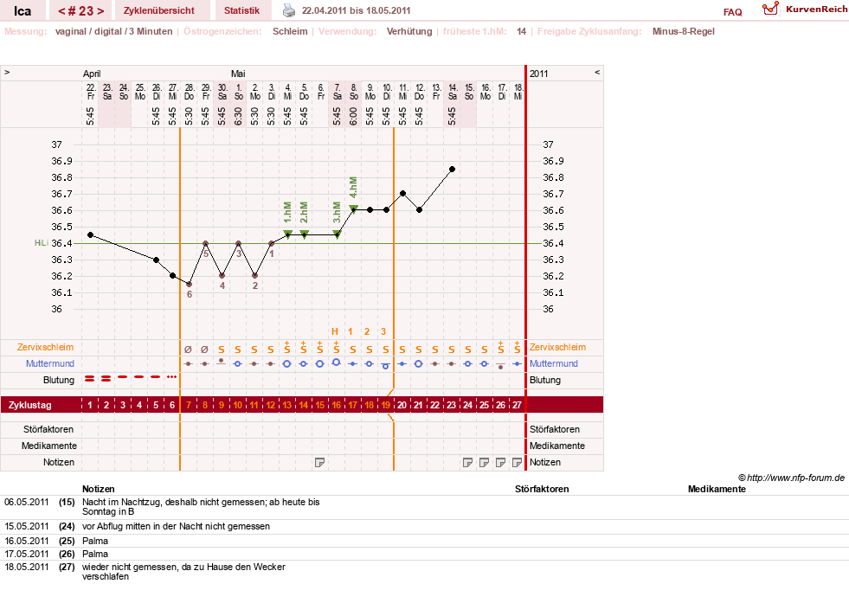Select the lowest temperature point labeled 6
The height and width of the screenshot is (616, 849).
point(189,284)
